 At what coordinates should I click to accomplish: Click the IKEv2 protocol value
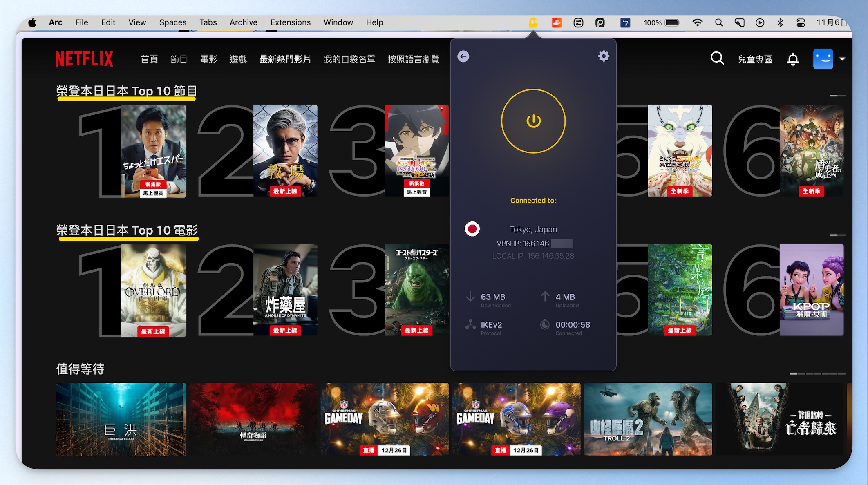tap(491, 325)
